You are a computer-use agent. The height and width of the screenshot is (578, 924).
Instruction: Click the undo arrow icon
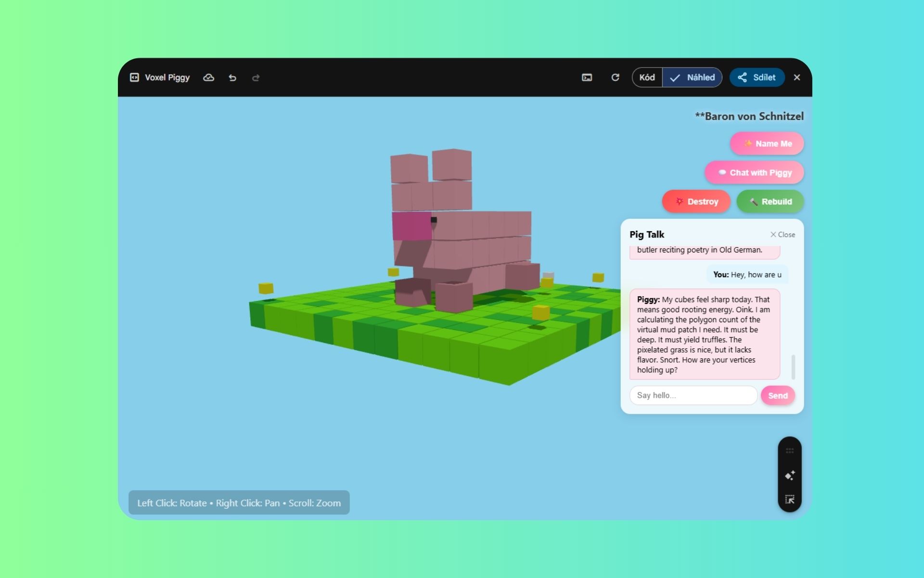click(x=232, y=78)
